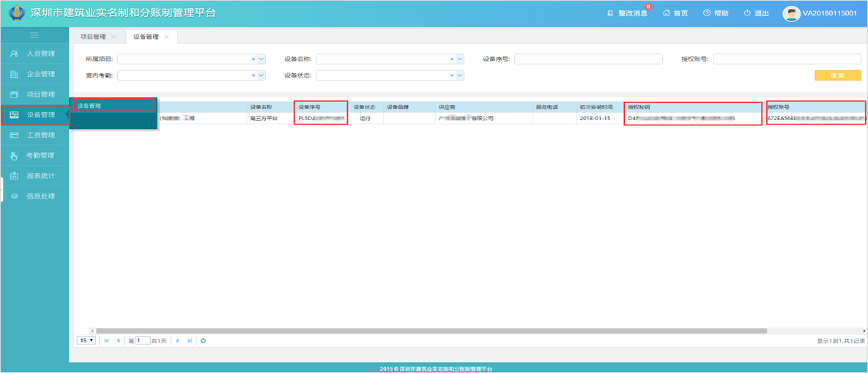Jump to the first page of results
The image size is (868, 373).
pos(107,341)
